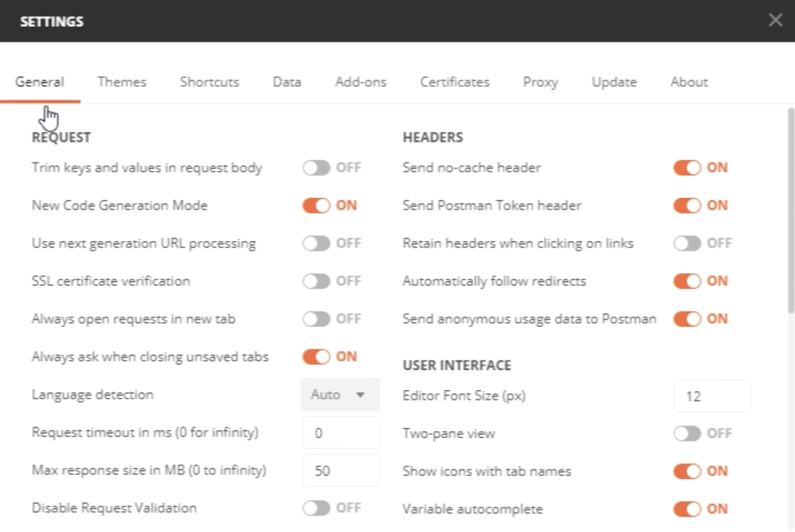Open the Language detection dropdown
Image resolution: width=795 pixels, height=532 pixels.
pos(340,395)
